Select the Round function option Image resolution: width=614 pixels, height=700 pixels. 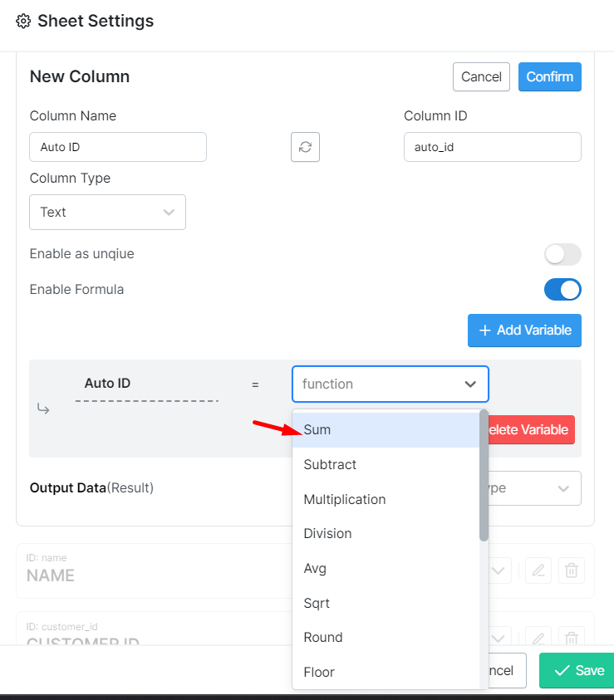(323, 638)
